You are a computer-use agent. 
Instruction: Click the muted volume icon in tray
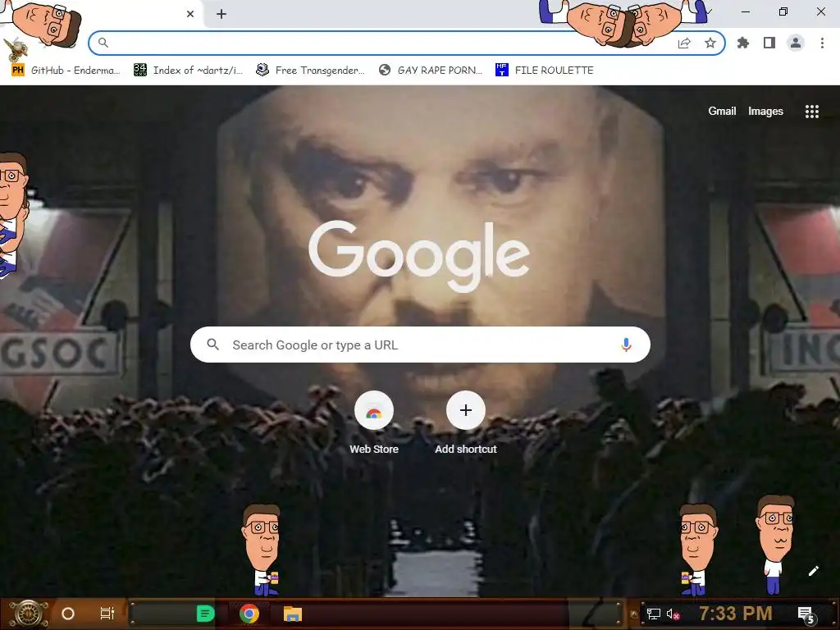tap(673, 614)
